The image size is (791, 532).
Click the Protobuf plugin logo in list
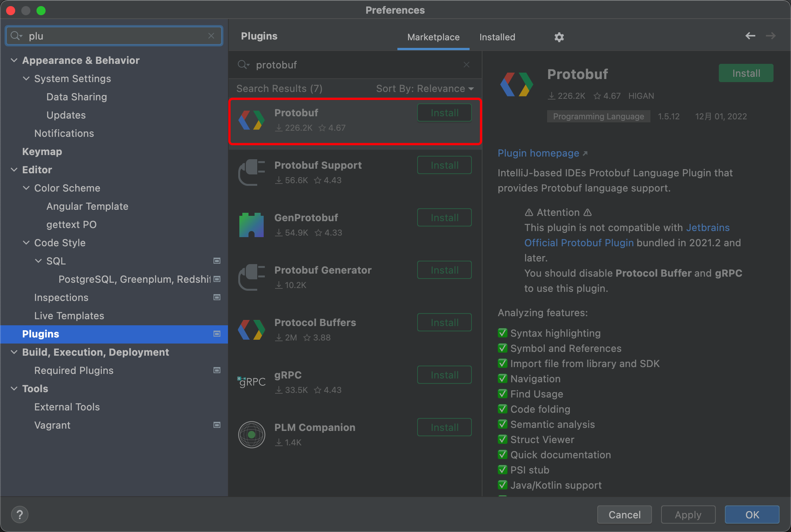pyautogui.click(x=251, y=120)
